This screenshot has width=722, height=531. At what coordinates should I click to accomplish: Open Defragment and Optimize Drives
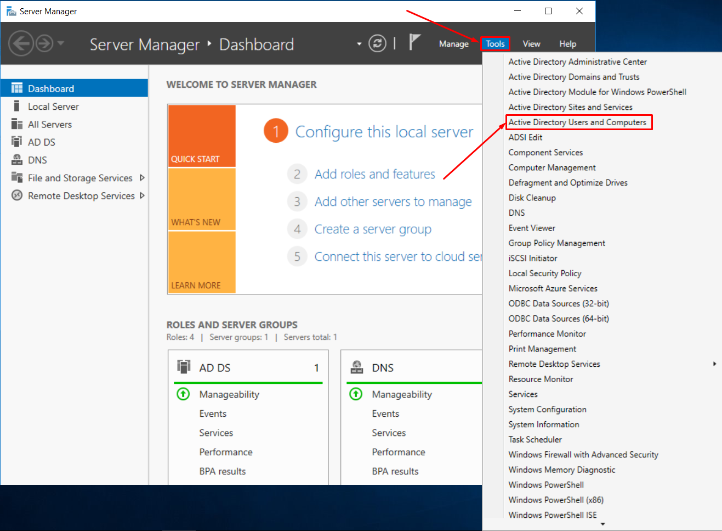[x=568, y=183]
